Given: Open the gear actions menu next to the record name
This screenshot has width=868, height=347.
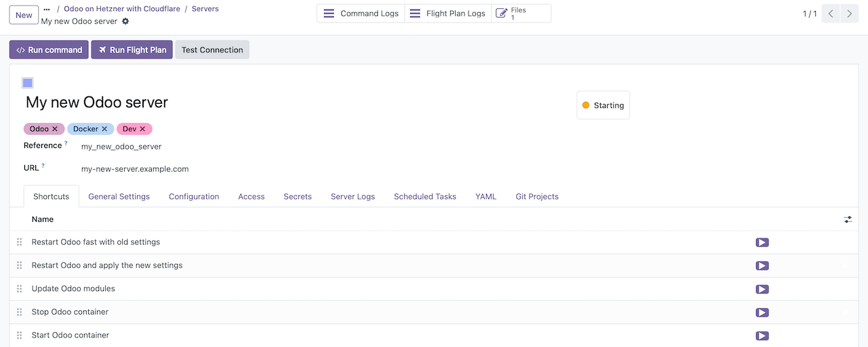Looking at the screenshot, I should pos(125,22).
